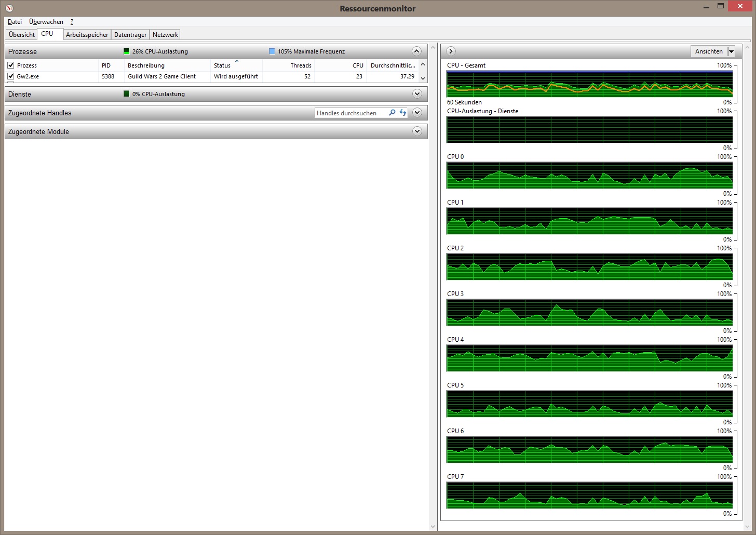Viewport: 756px width, 535px height.
Task: Maximize the Ressourcenmonitor window
Action: [x=721, y=6]
